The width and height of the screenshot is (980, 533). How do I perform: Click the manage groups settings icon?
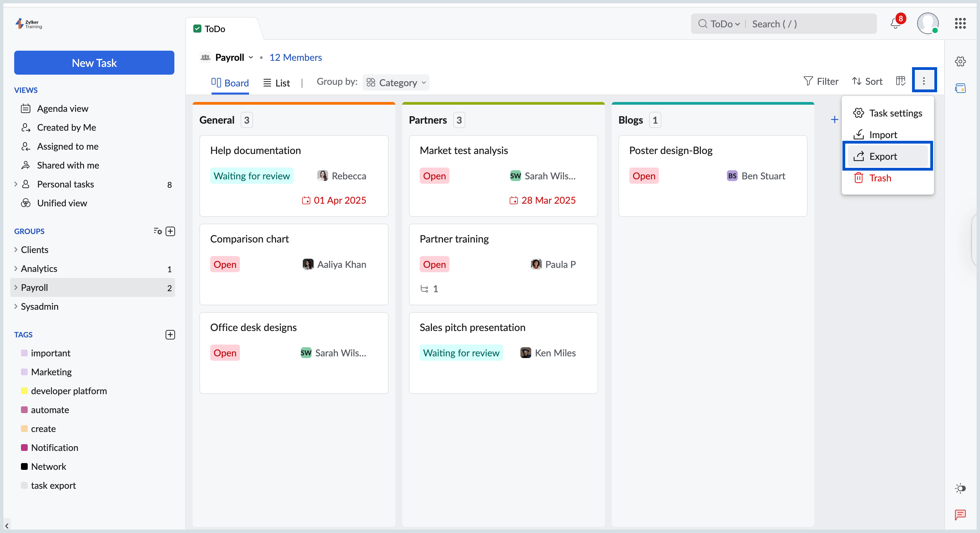157,231
